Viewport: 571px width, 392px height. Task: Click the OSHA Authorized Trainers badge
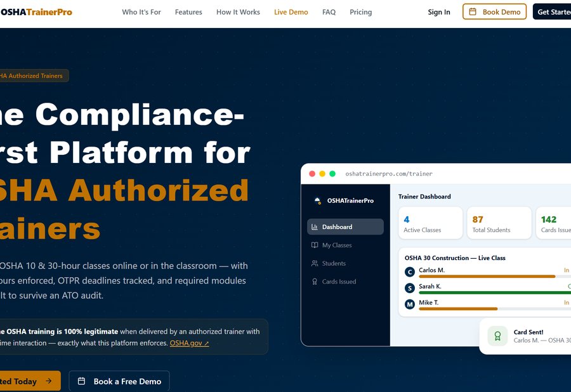[x=34, y=75]
